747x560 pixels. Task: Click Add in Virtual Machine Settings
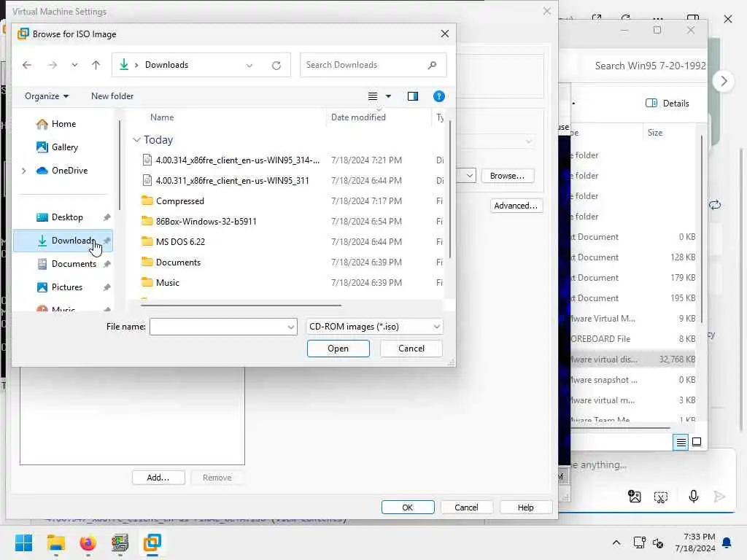click(158, 478)
